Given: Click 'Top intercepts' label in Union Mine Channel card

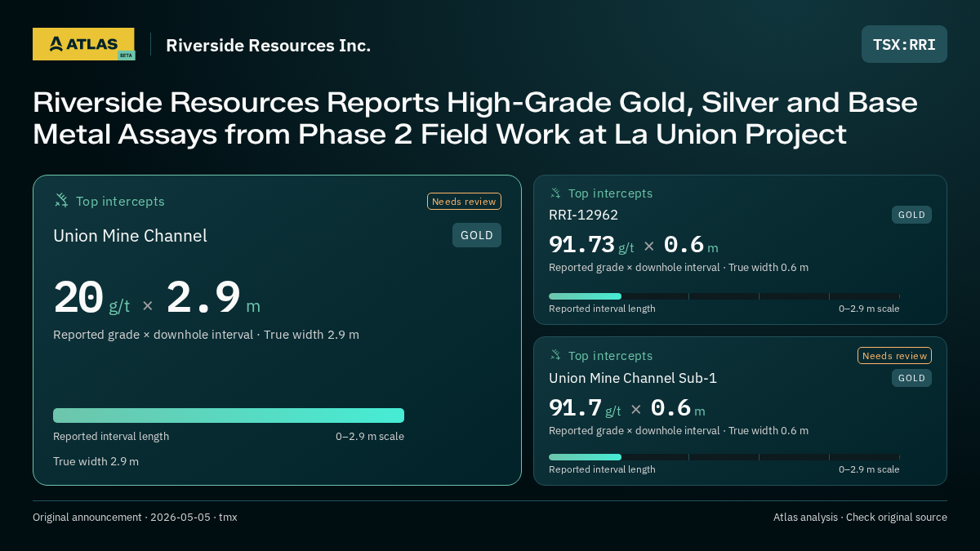Looking at the screenshot, I should 120,201.
